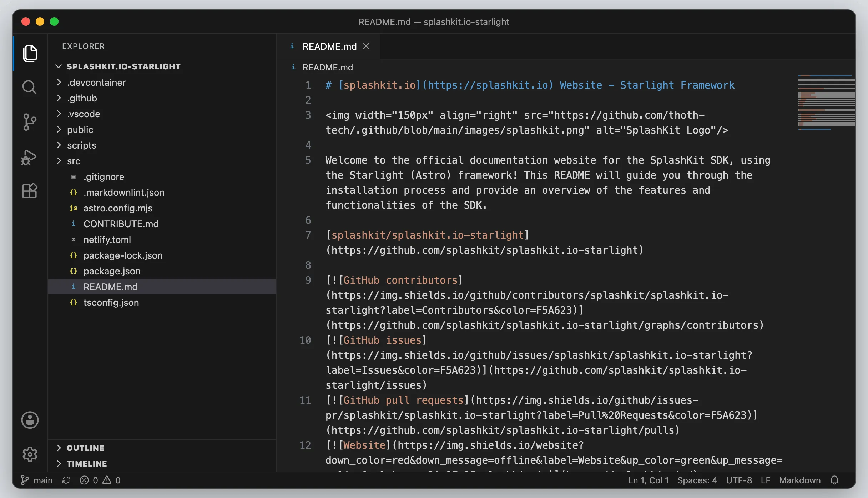Open the Run and Debug view icon
Viewport: 868px width, 498px height.
pos(29,157)
